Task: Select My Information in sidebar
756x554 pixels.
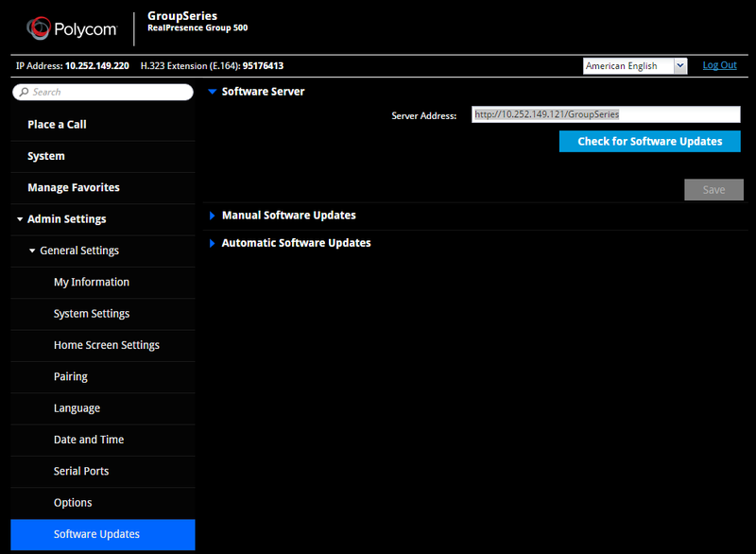Action: 92,282
